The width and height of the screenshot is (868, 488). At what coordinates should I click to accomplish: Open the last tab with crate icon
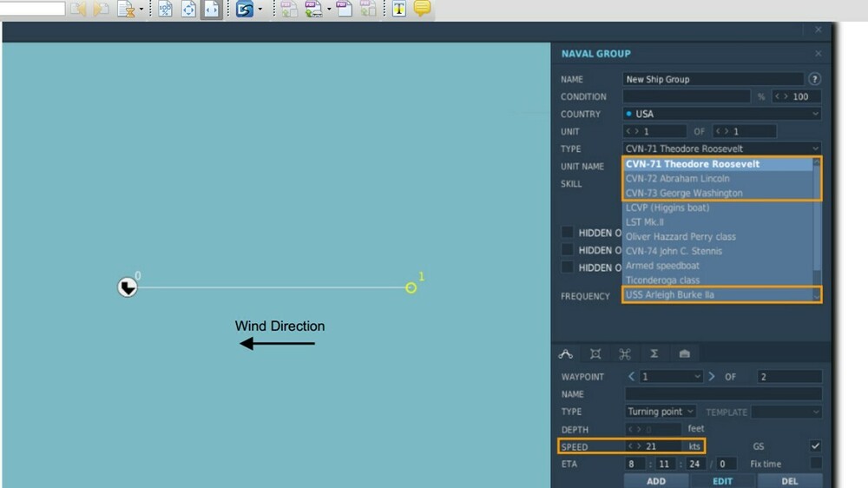684,353
